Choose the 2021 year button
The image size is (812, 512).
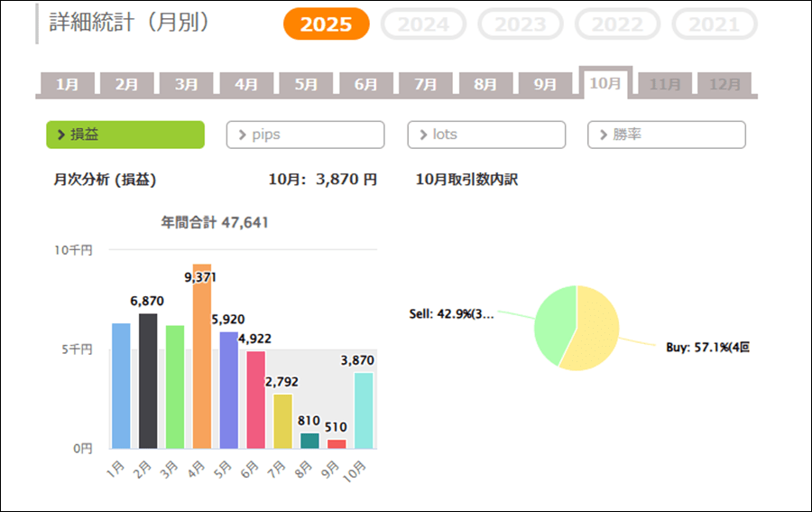[x=714, y=24]
